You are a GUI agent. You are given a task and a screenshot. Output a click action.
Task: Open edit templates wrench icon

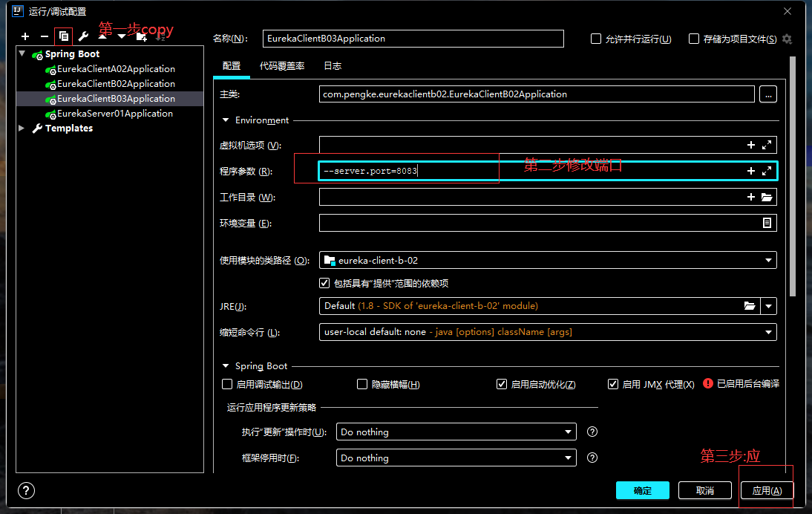coord(83,36)
